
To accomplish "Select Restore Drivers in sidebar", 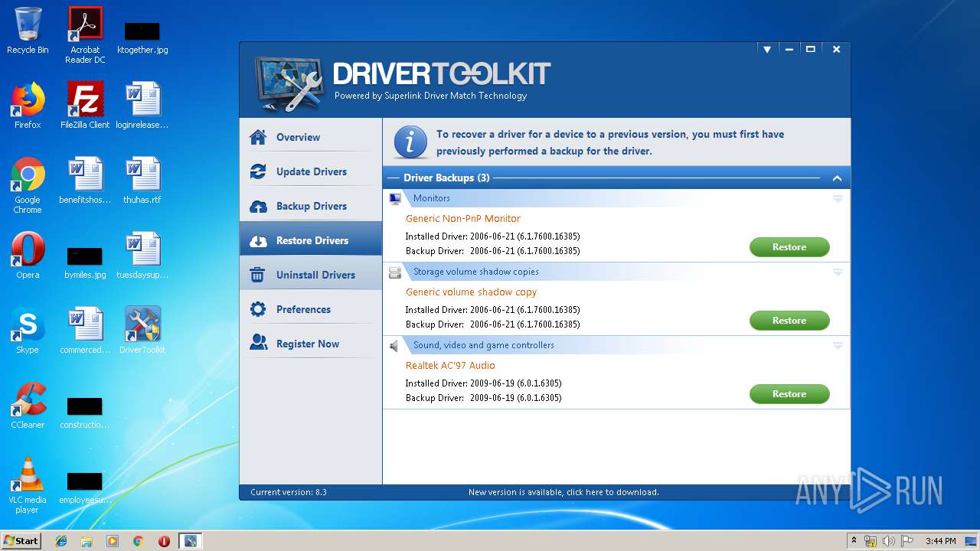I will [x=311, y=240].
